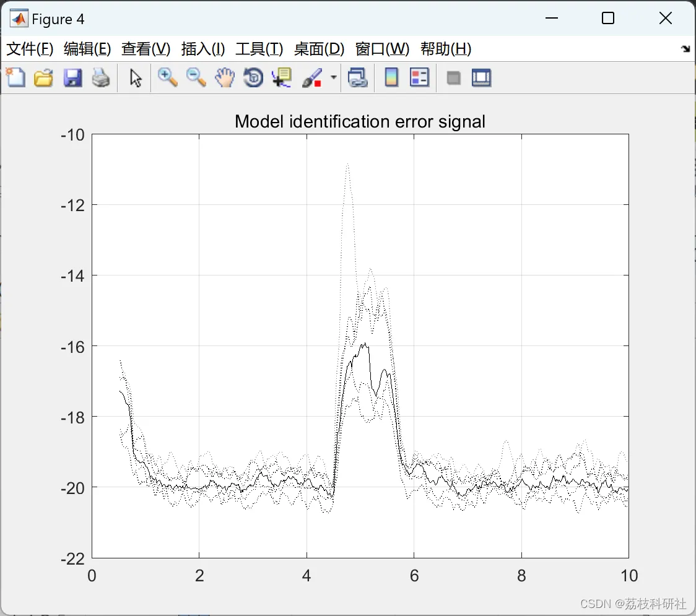Image resolution: width=696 pixels, height=616 pixels.
Task: Open the 帮助(H) menu
Action: click(x=446, y=49)
